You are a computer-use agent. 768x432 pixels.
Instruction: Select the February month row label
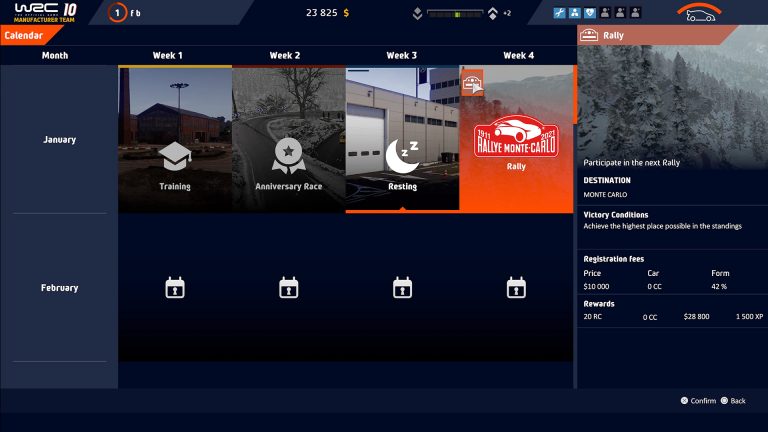tap(59, 288)
